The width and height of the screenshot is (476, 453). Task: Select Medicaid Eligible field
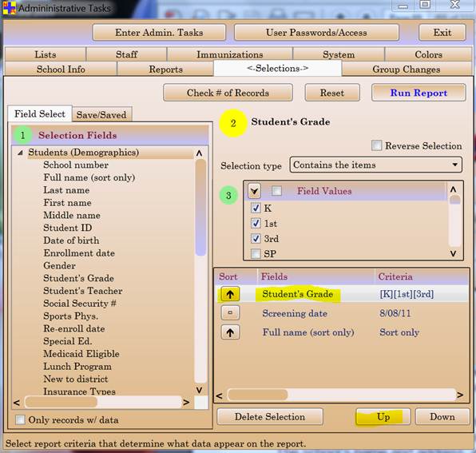(x=81, y=354)
